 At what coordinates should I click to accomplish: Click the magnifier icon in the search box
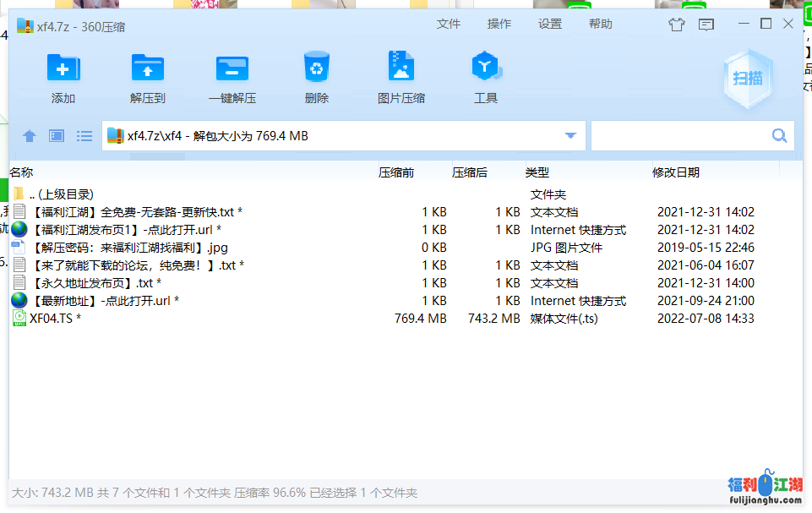tap(777, 135)
